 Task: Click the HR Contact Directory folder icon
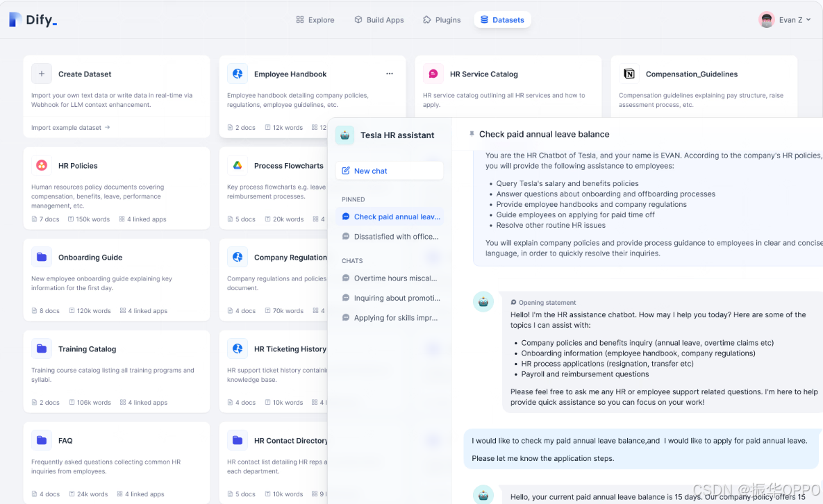pos(238,441)
